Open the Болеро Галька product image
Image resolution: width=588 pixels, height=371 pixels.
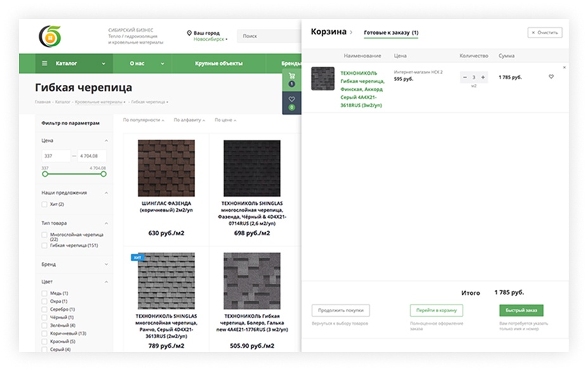click(x=252, y=281)
